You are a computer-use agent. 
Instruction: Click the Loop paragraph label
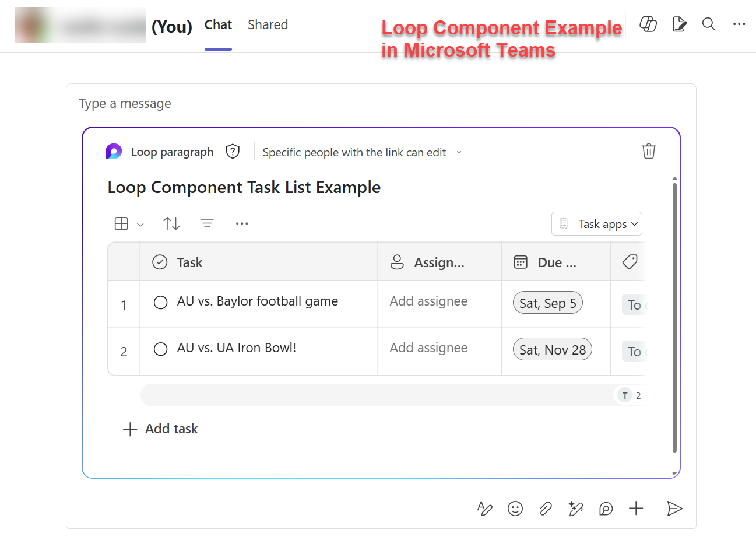pos(172,152)
